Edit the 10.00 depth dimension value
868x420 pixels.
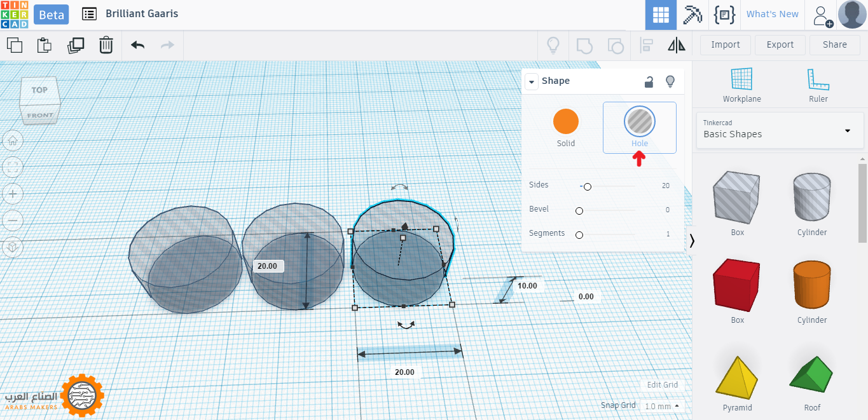point(527,286)
